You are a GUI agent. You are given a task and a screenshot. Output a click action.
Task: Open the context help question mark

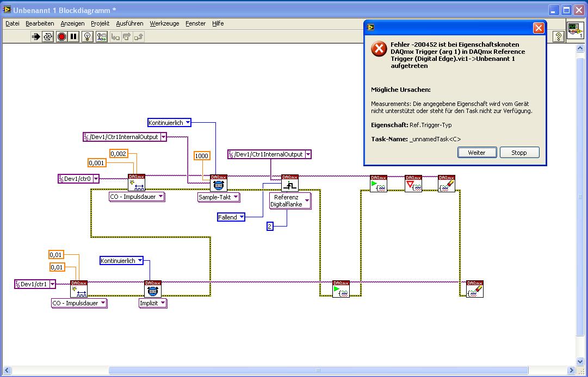[x=559, y=37]
